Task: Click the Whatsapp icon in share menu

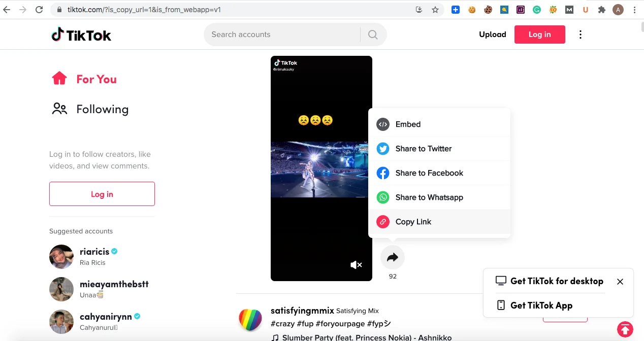Action: [383, 197]
